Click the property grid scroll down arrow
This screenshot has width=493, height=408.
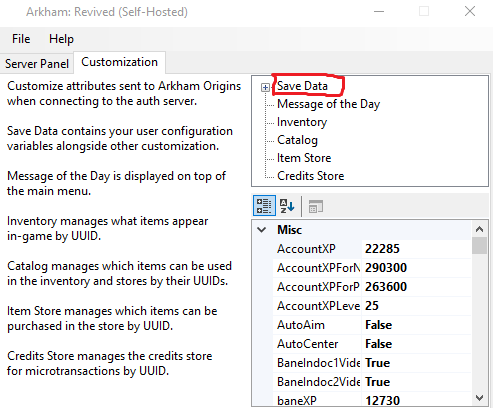tap(479, 398)
